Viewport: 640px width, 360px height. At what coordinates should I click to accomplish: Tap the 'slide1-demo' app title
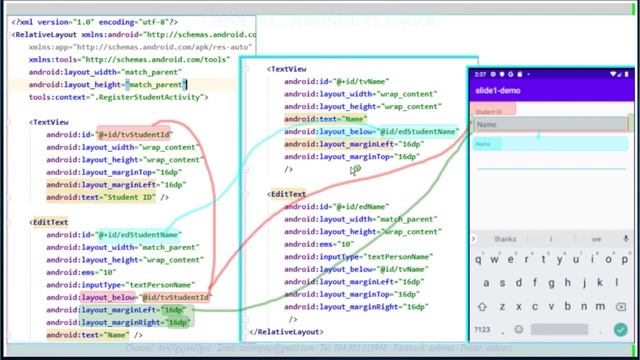point(498,91)
